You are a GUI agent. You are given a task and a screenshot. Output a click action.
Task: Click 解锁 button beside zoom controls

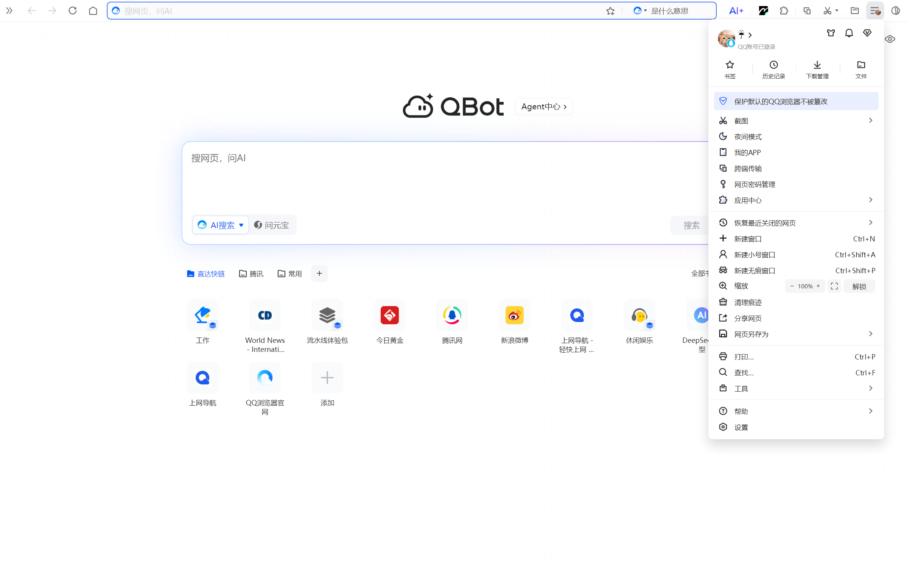(859, 286)
